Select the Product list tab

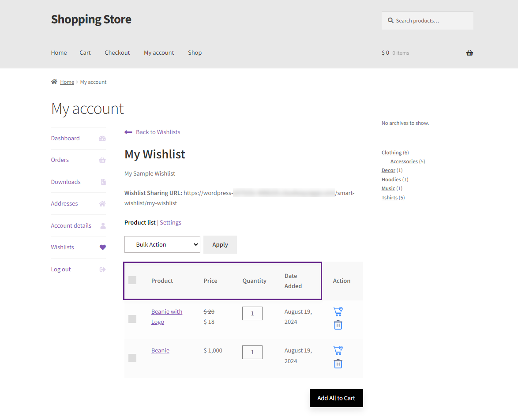coord(140,222)
